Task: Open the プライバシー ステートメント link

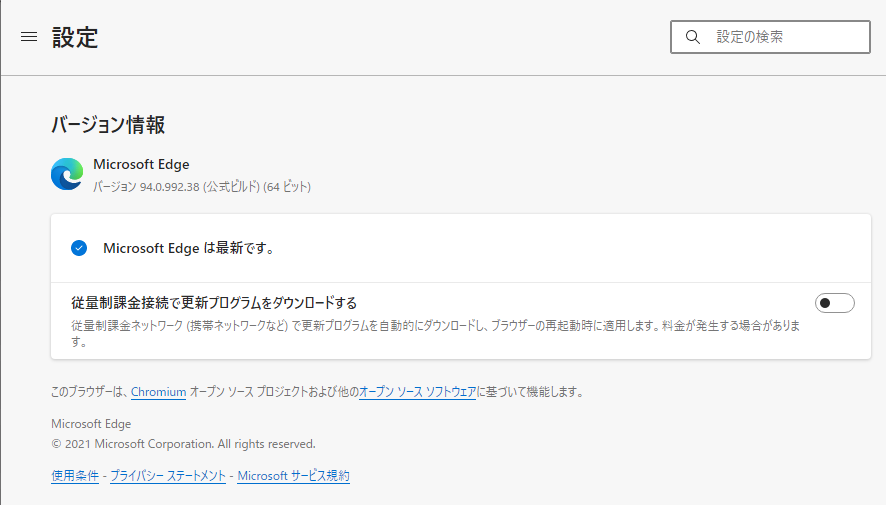Action: [x=168, y=476]
